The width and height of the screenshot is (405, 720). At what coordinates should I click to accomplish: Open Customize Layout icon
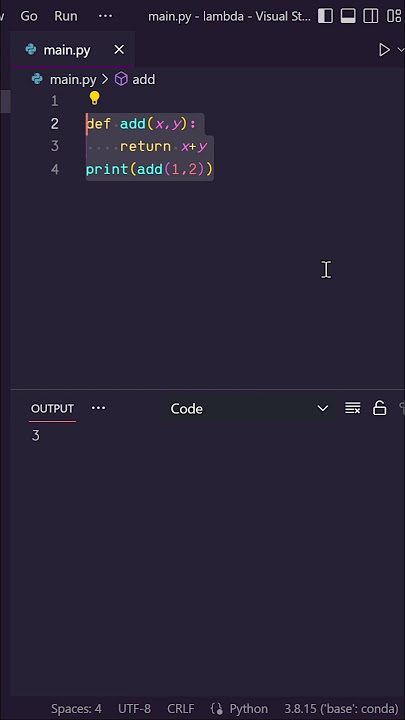coord(394,16)
